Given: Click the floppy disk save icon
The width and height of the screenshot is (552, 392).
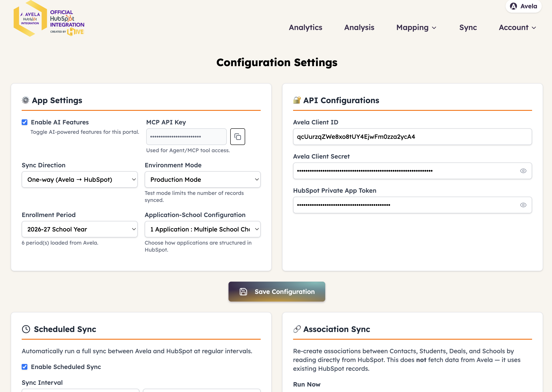Looking at the screenshot, I should click(243, 291).
